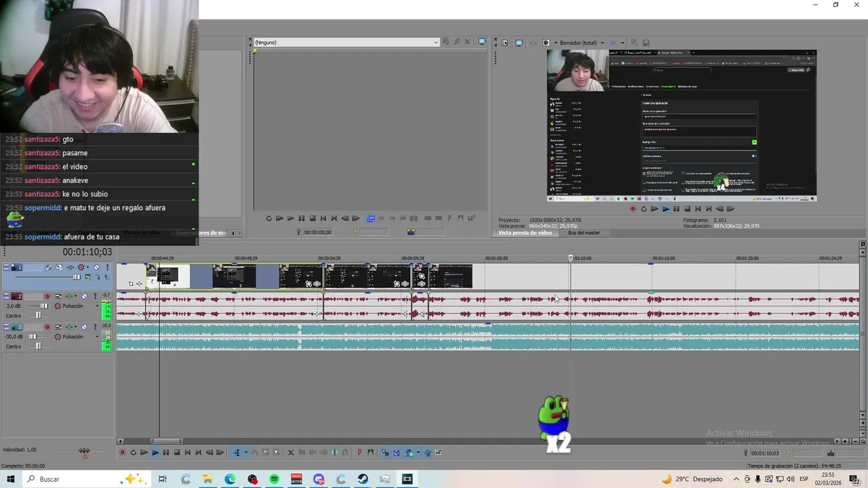
Task: Open track 1 automation settings dropdown arrow
Action: (x=87, y=267)
